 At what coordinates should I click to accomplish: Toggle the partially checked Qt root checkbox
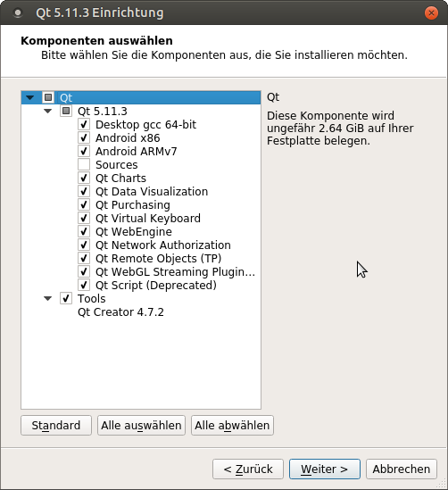48,97
